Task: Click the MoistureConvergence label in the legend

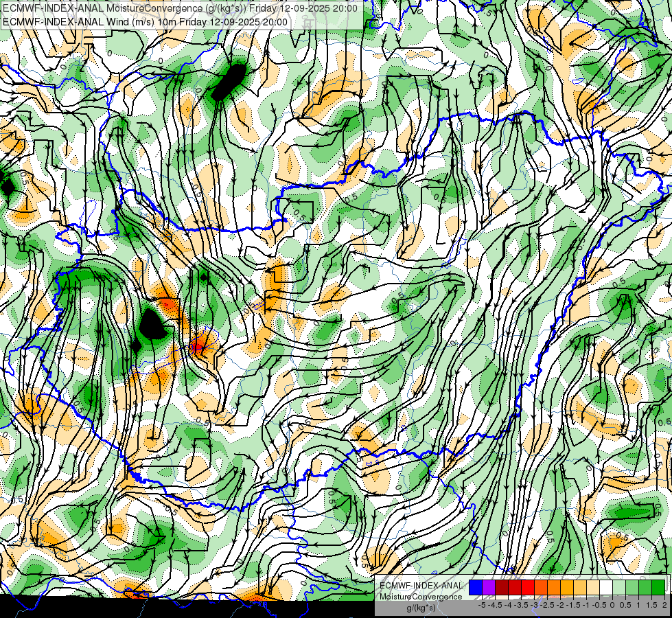Action: tap(421, 597)
